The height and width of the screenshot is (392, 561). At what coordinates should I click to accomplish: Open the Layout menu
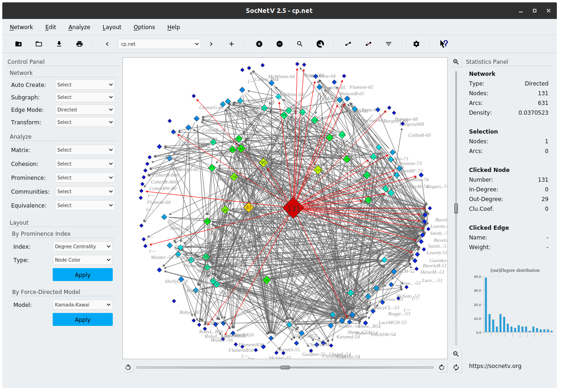(112, 27)
